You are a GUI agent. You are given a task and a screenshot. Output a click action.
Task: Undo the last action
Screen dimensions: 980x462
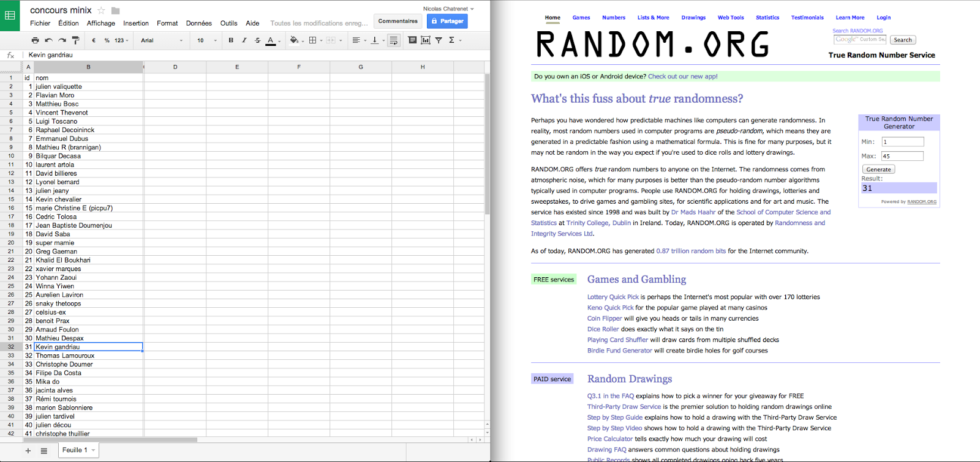pos(48,40)
